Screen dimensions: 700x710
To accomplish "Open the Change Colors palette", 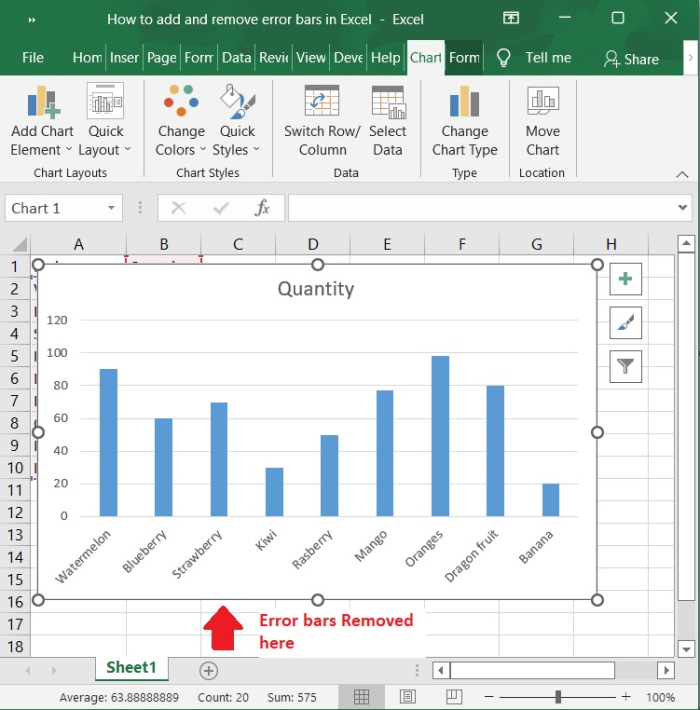I will point(181,120).
